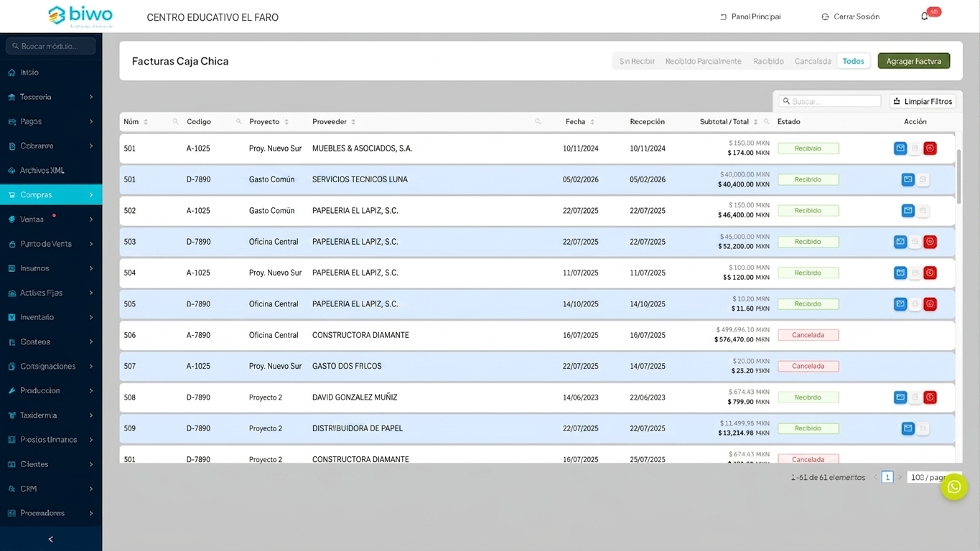Click red cancel icon in invoice 504 row

tap(930, 273)
